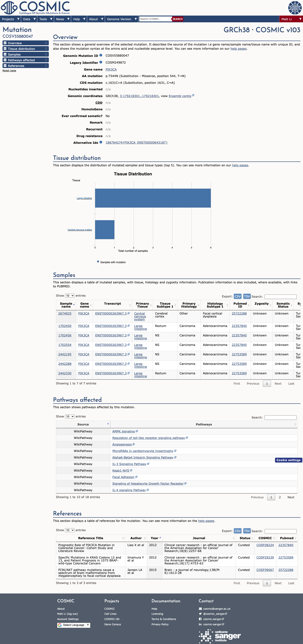Export Samples table as CSV
Screen dimensions: 303x644
pyautogui.click(x=238, y=296)
